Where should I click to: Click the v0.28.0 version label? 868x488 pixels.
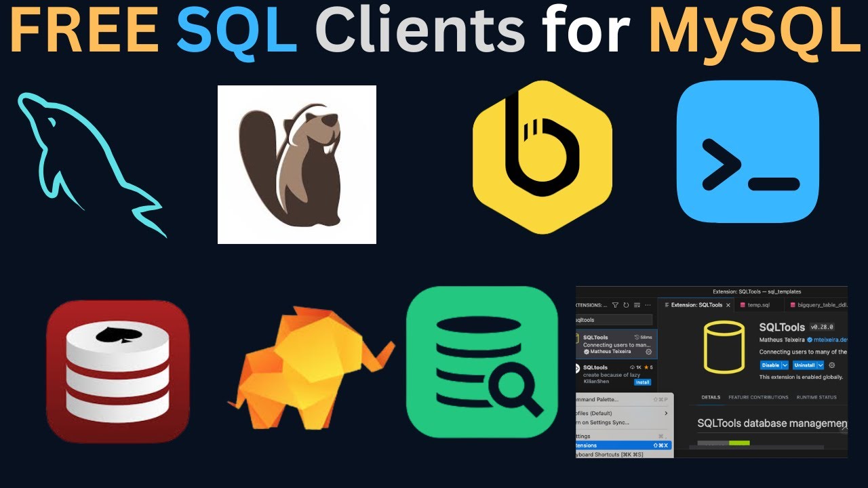pos(822,327)
